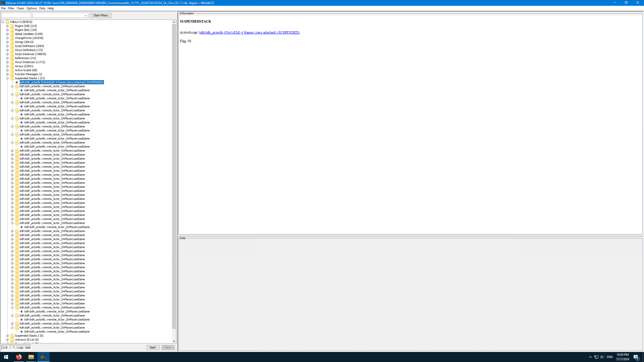Open the Windows Start menu
Image resolution: width=644 pixels, height=362 pixels.
point(6,357)
